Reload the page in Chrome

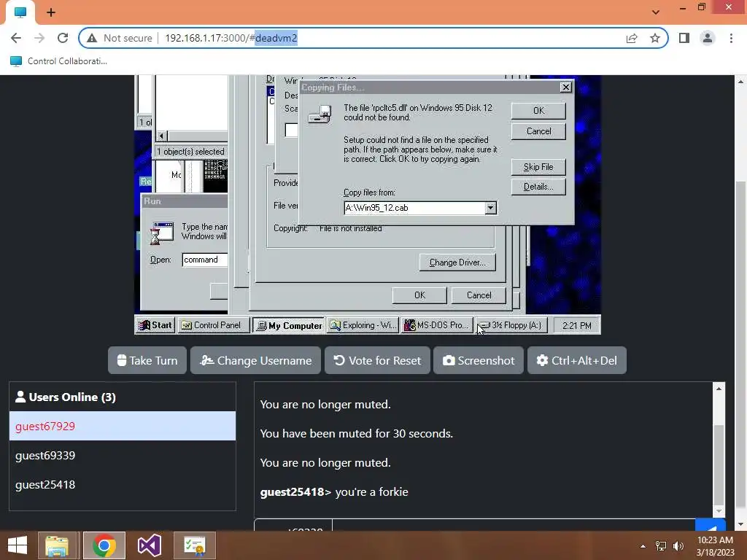(x=63, y=38)
